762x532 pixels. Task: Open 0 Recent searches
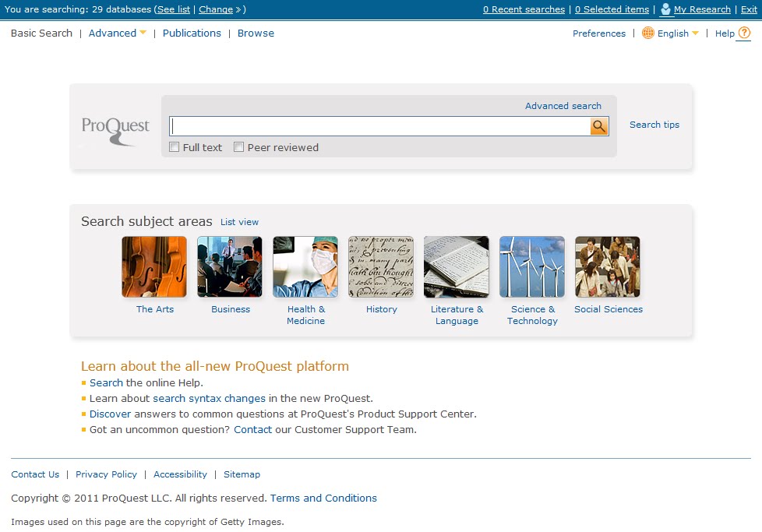point(524,9)
